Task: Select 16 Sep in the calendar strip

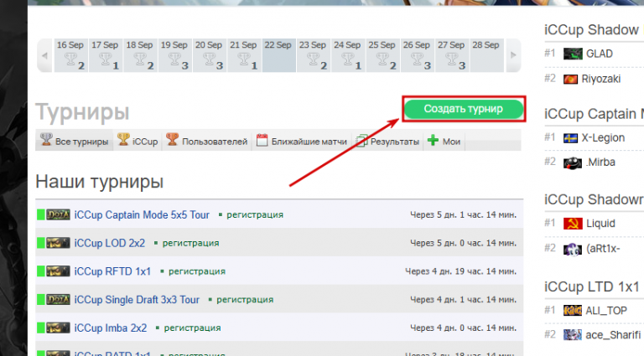Action: (71, 55)
